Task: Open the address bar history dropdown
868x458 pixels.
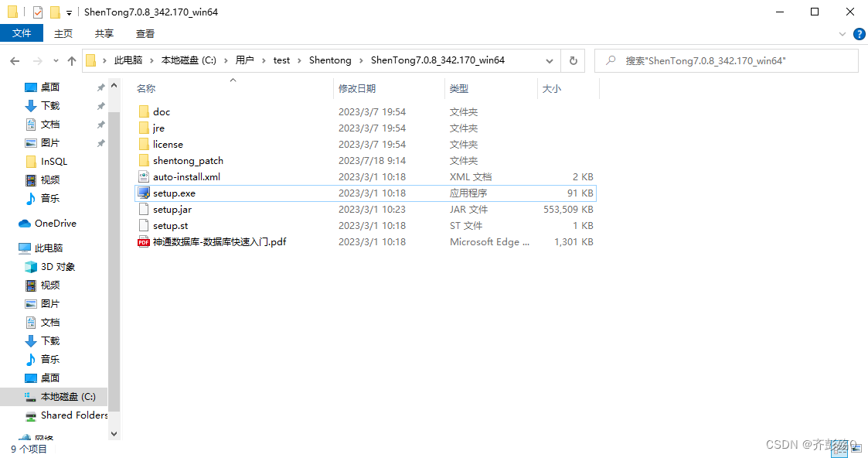Action: click(549, 61)
